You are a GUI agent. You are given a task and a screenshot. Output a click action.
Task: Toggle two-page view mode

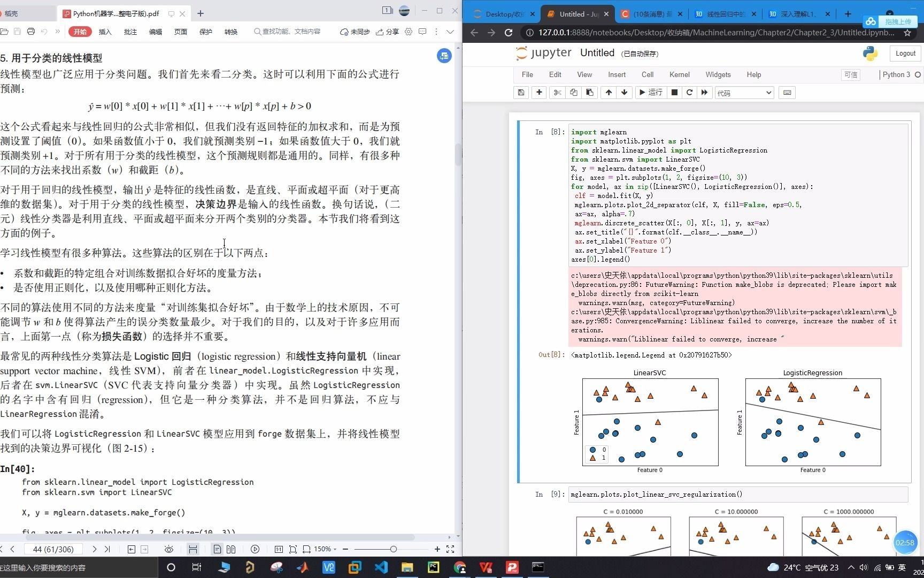point(231,549)
